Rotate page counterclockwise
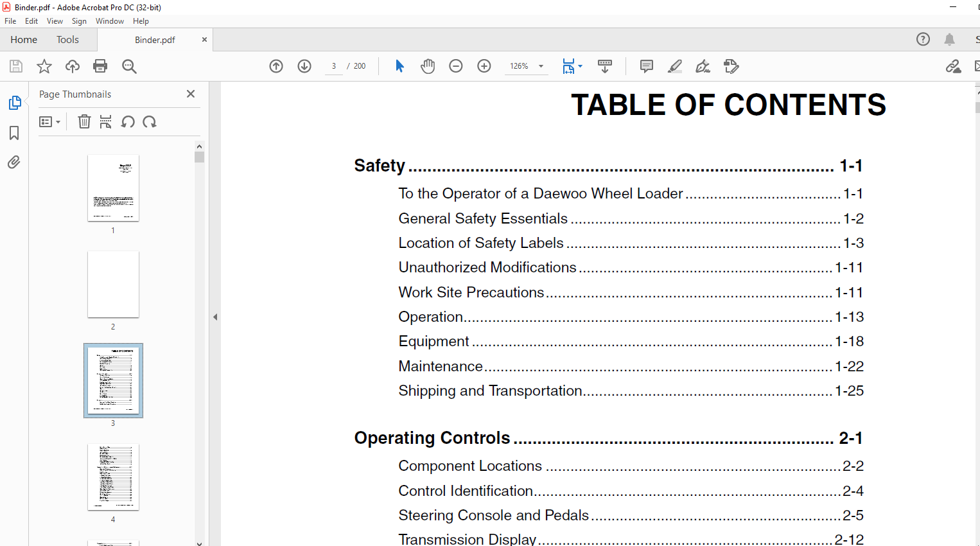The height and width of the screenshot is (546, 980). (x=128, y=121)
